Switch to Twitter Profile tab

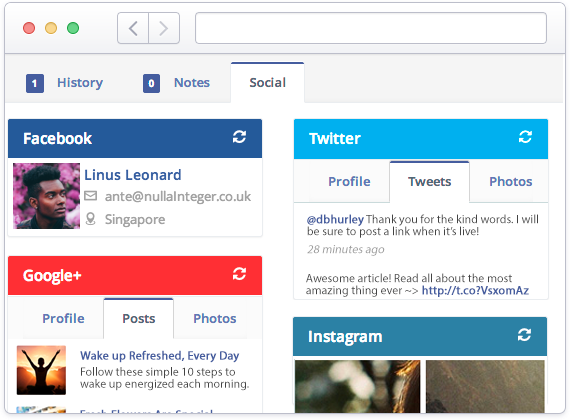pos(349,181)
